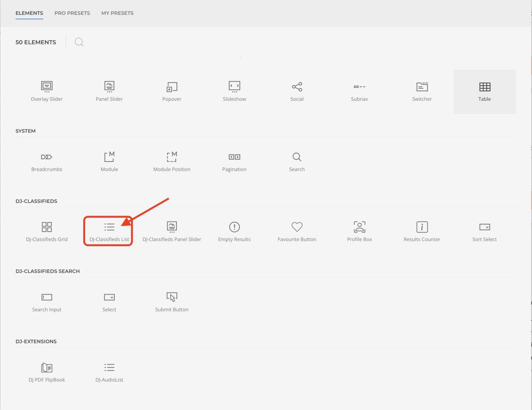Add the DJ-Classifieds List element

coord(109,232)
